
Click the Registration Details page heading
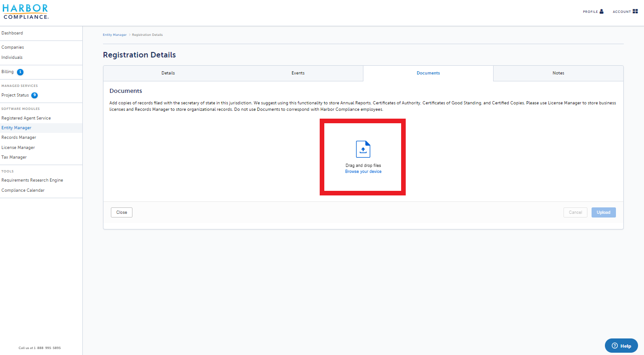(x=139, y=55)
